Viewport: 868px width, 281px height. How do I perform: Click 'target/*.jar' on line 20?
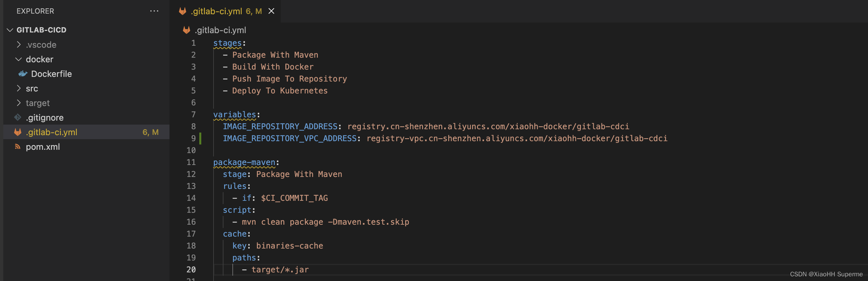click(280, 270)
